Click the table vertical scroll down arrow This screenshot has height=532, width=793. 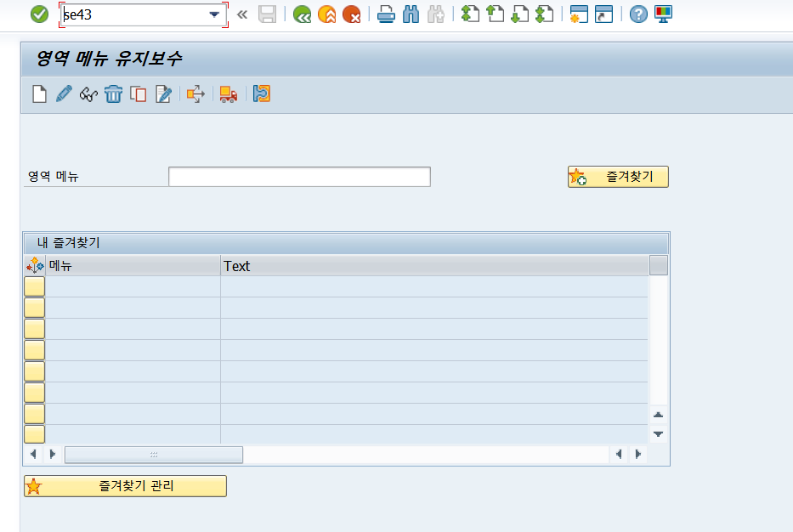658,434
